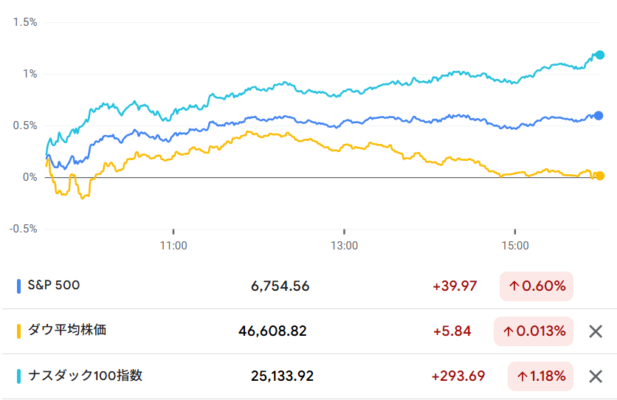Open the ナスダック100指数 index name
Viewport: 617px width, 400px height.
pyautogui.click(x=85, y=376)
